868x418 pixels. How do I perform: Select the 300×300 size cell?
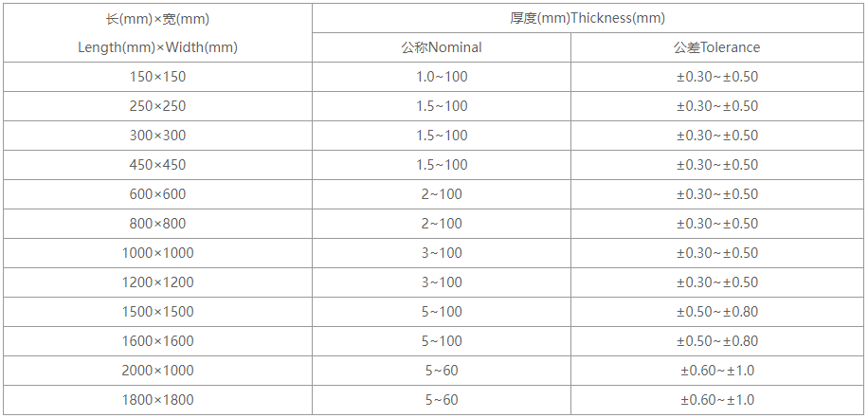coord(157,136)
